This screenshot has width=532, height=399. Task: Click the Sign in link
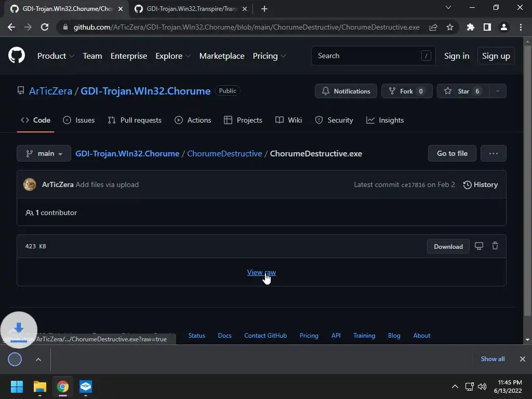[x=457, y=56]
